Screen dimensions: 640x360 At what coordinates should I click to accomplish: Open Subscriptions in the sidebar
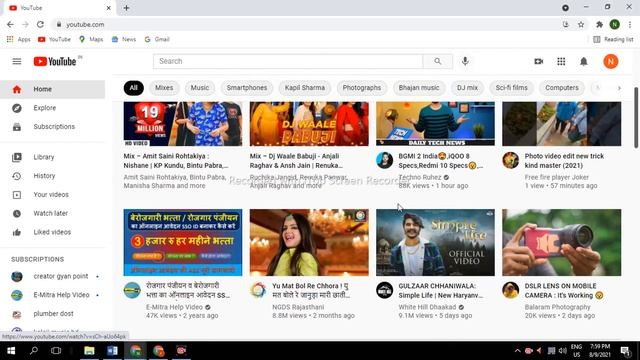tap(53, 127)
